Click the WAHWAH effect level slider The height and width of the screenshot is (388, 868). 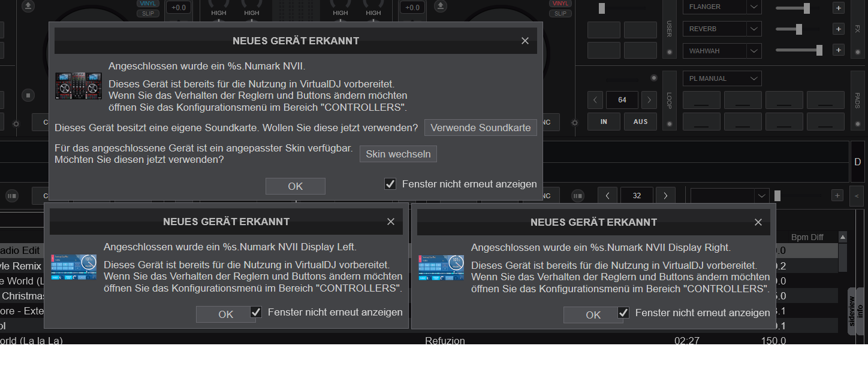pos(800,51)
